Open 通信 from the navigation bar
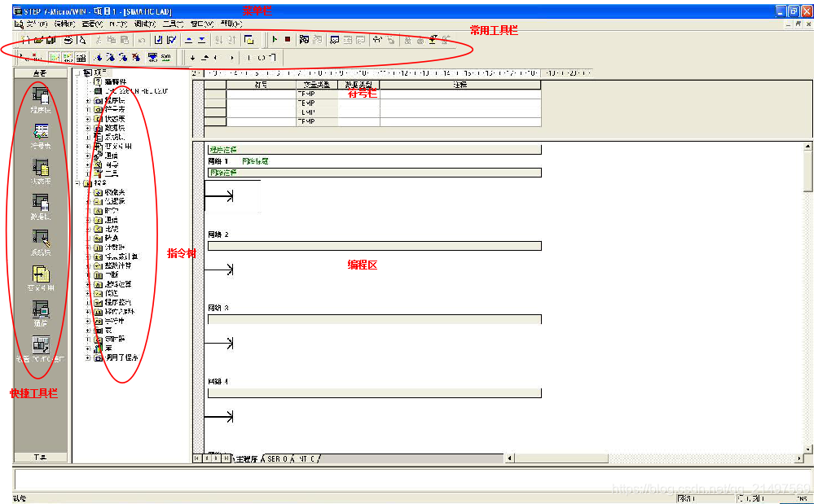Viewport: 818px width, 504px height. point(41,313)
